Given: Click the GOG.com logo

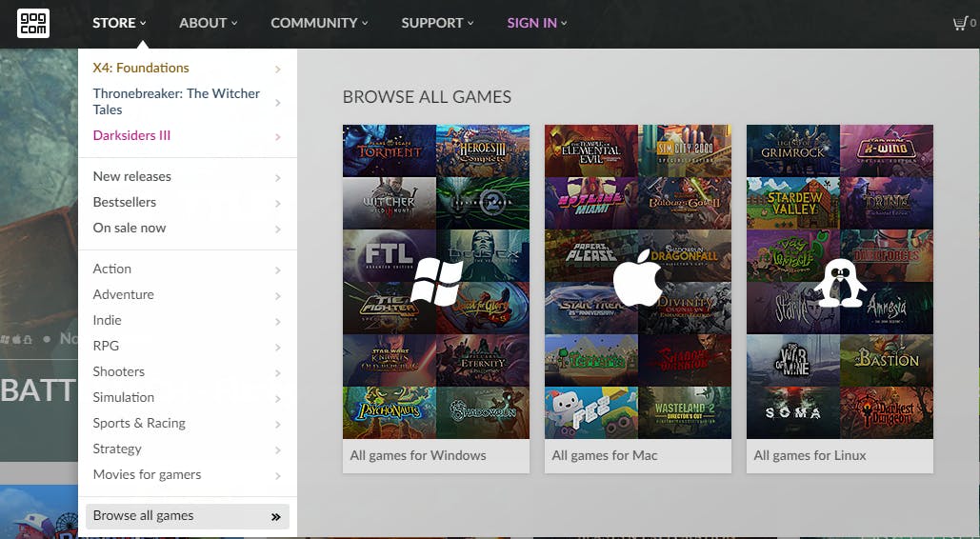Looking at the screenshot, I should pos(32,23).
